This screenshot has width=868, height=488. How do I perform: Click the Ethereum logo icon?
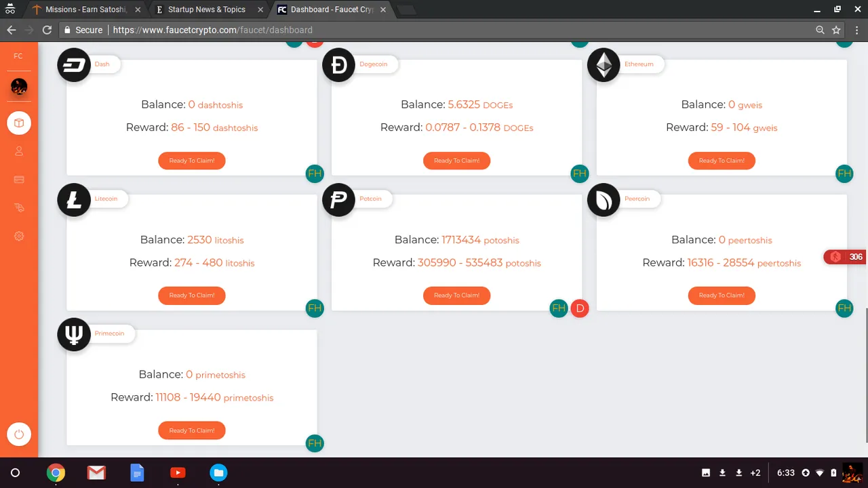click(604, 65)
